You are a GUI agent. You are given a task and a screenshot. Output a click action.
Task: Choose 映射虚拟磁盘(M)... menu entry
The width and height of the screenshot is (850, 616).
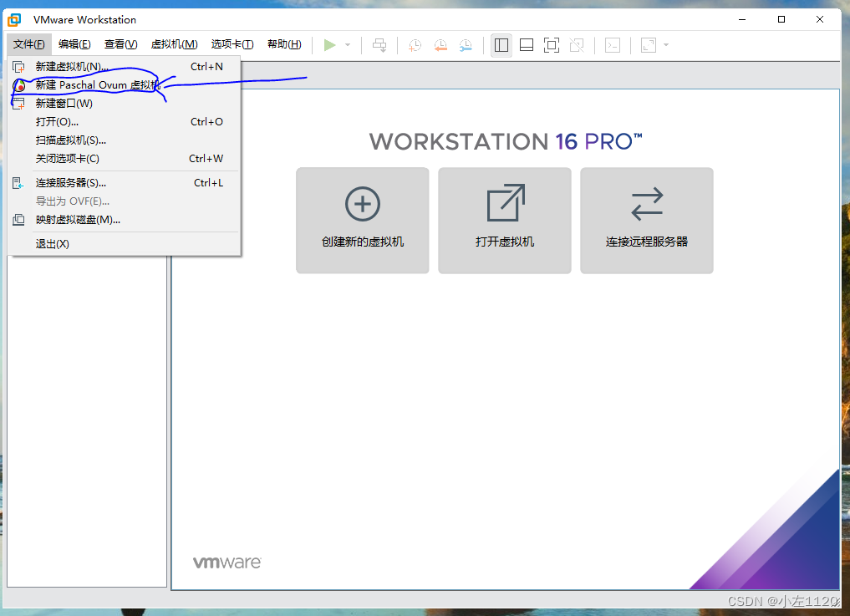125,220
